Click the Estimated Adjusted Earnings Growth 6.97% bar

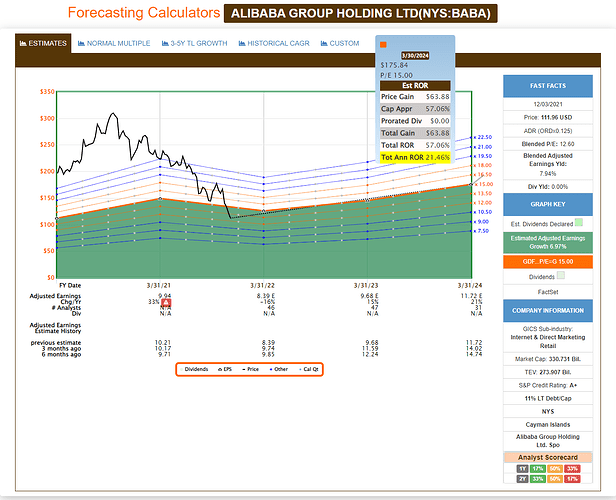(x=548, y=242)
